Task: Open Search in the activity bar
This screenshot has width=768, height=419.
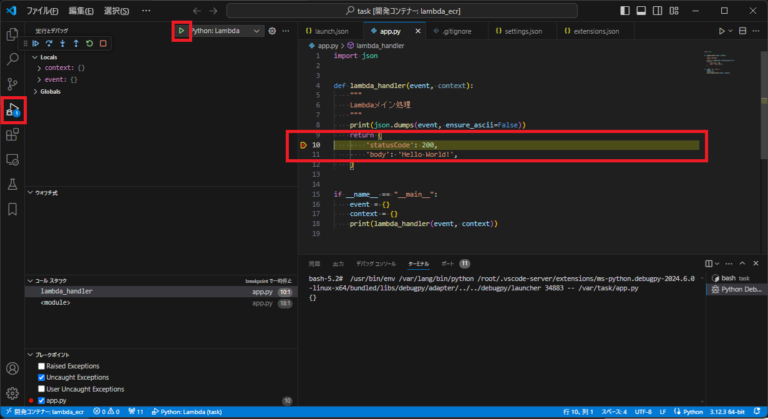Action: tap(13, 59)
